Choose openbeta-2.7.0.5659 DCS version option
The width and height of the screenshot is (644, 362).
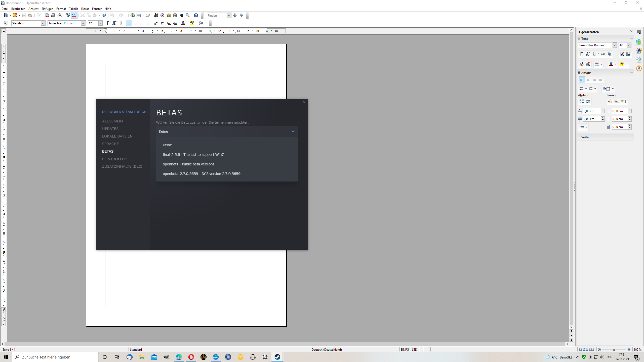pyautogui.click(x=227, y=174)
